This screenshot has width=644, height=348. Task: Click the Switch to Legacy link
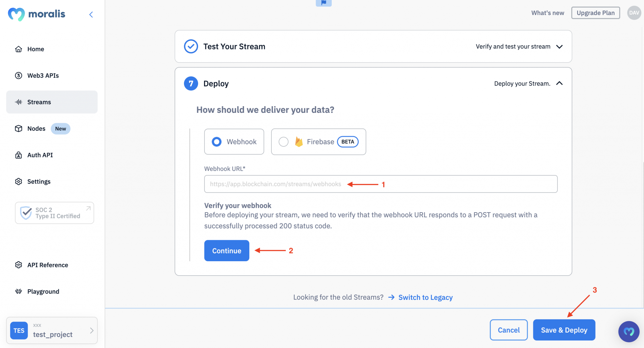(425, 296)
